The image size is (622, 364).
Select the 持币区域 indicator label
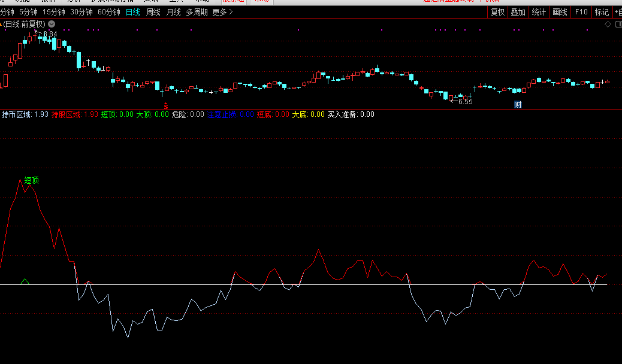[17, 114]
